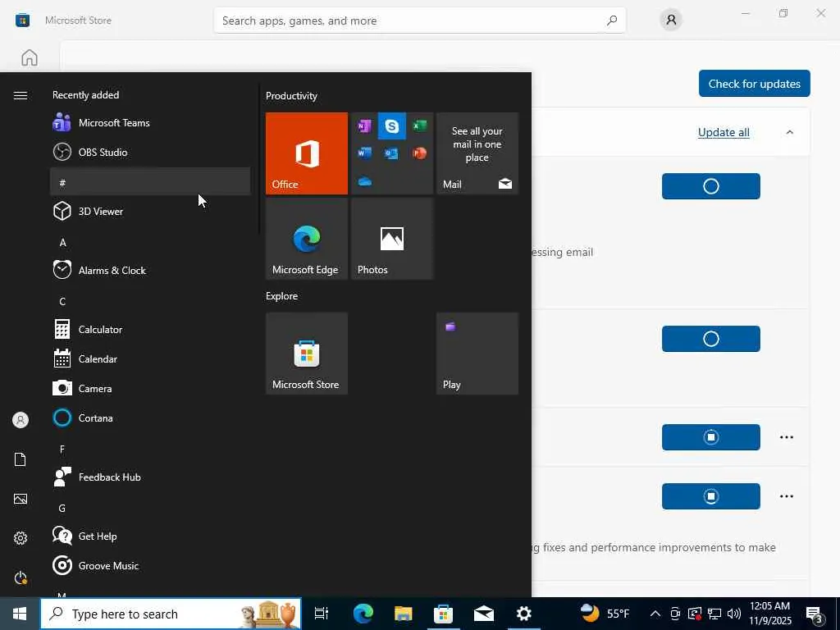840x630 pixels.
Task: Click the Start menu app list scrollbar
Action: click(x=259, y=159)
